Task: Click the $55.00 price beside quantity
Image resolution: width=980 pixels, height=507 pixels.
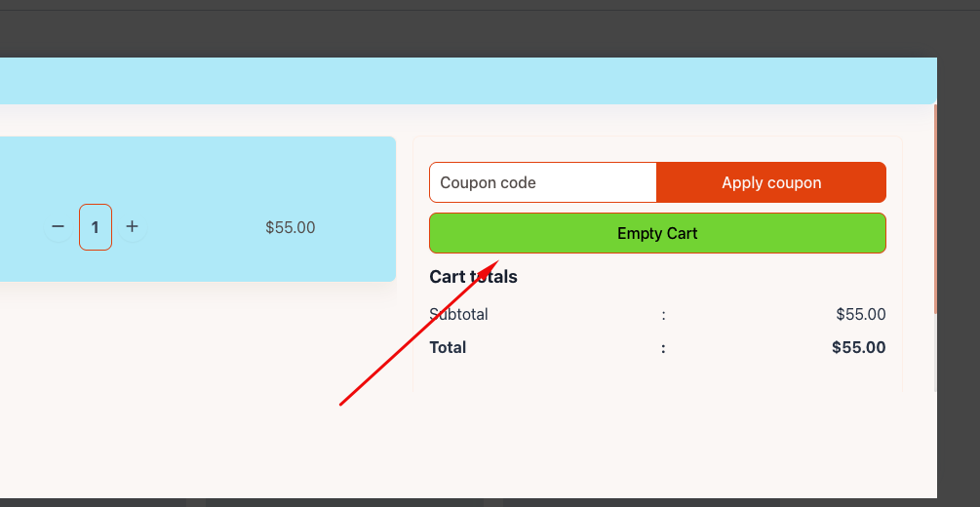Action: coord(290,227)
